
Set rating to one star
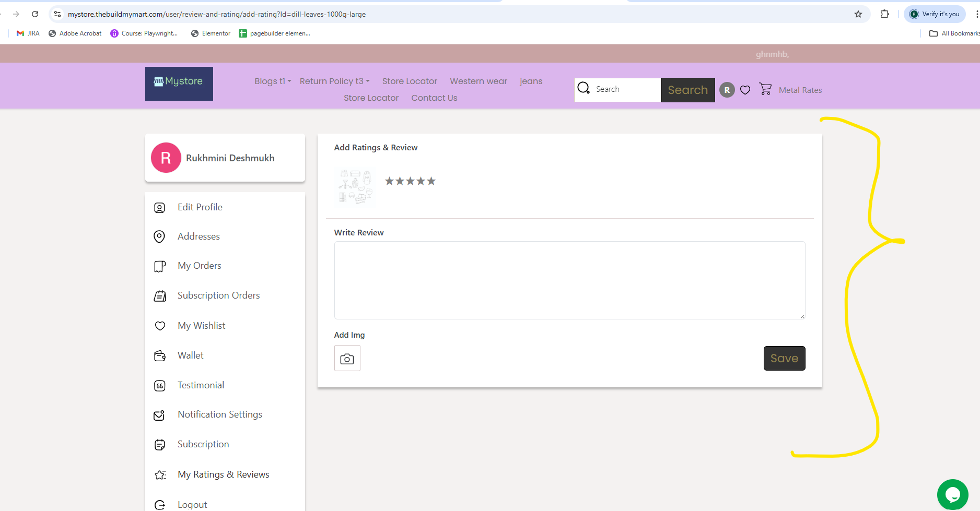coord(389,181)
